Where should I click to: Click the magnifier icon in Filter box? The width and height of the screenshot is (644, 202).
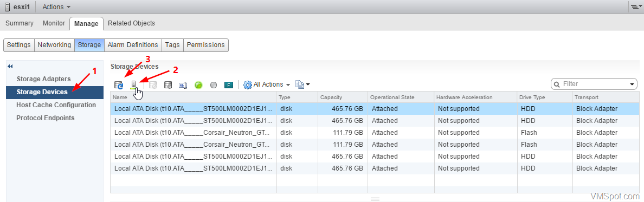[557, 84]
